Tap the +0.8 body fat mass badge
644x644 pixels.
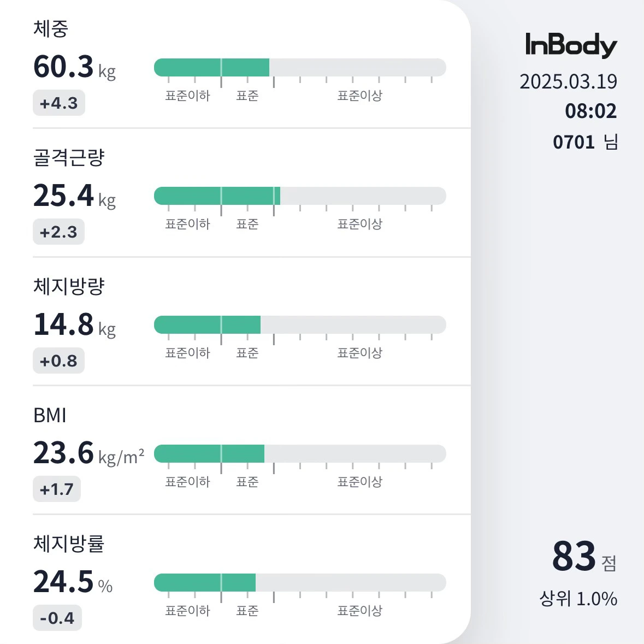58,361
